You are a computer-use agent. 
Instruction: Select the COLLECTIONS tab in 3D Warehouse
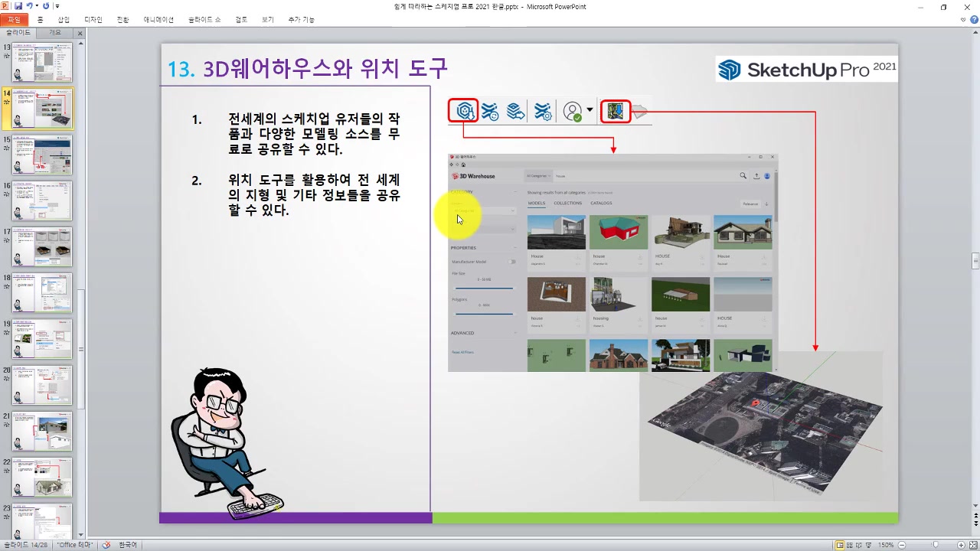pos(567,204)
